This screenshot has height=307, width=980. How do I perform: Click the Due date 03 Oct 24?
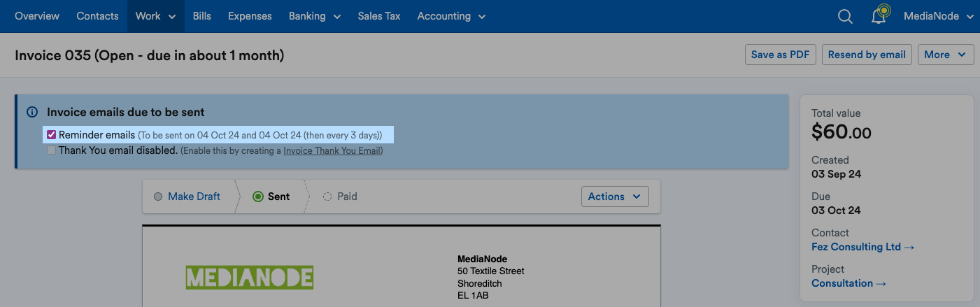[836, 210]
